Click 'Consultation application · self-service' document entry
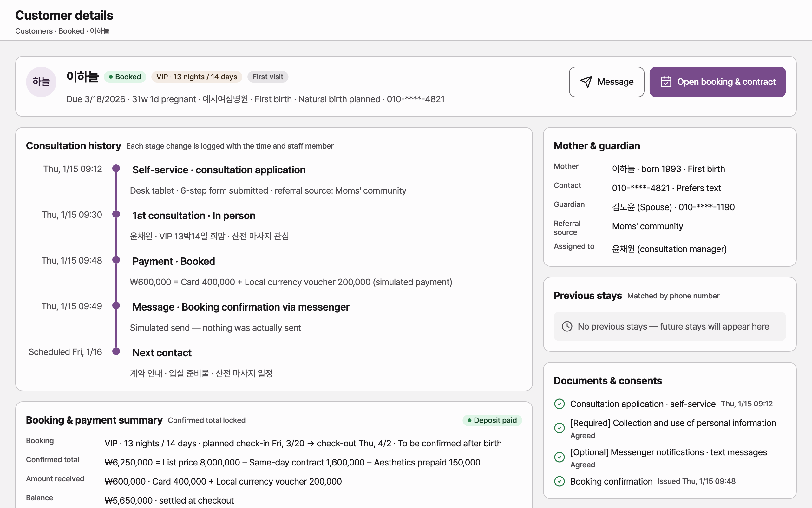Viewport: 812px width, 508px height. [643, 404]
